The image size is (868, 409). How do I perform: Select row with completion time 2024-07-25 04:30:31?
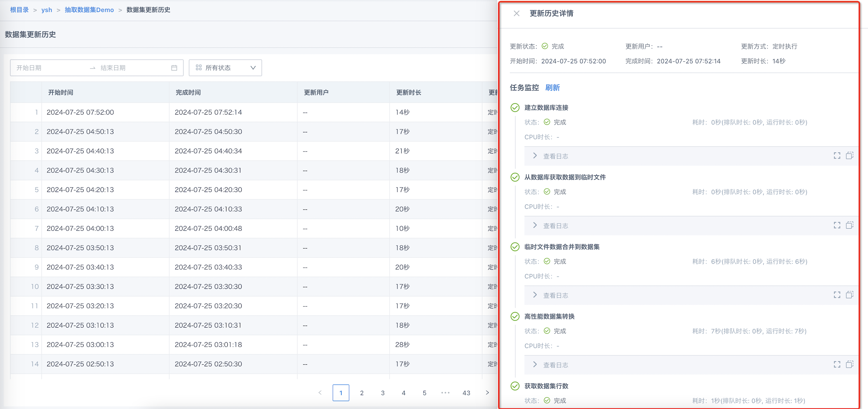pos(254,170)
